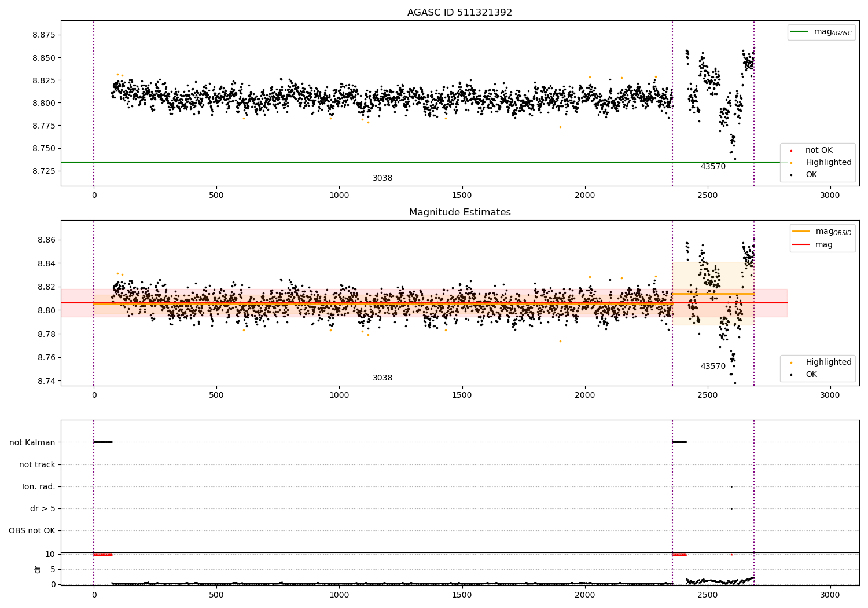Click the 1500 x-axis tick in top plot
The image size is (868, 608).
462,195
